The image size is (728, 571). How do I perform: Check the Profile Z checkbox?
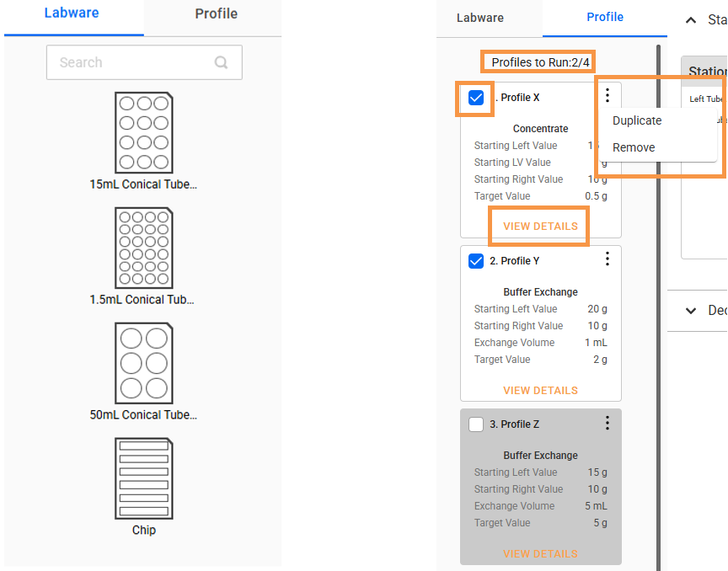476,424
